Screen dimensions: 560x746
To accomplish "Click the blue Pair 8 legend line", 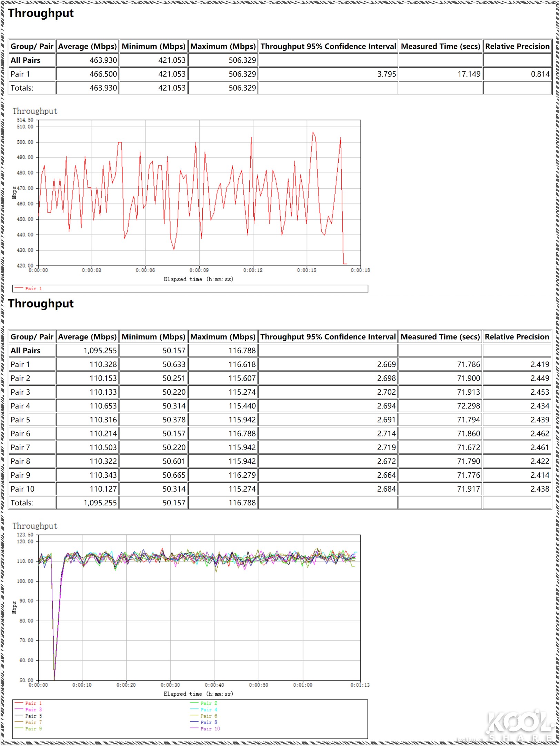I will [194, 722].
